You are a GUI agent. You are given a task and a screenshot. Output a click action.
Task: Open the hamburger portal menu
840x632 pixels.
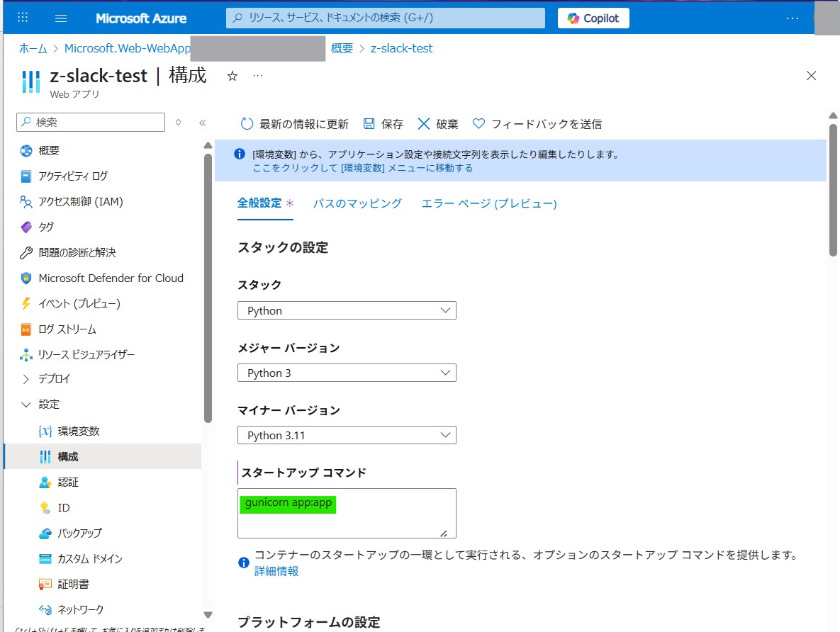pos(61,18)
